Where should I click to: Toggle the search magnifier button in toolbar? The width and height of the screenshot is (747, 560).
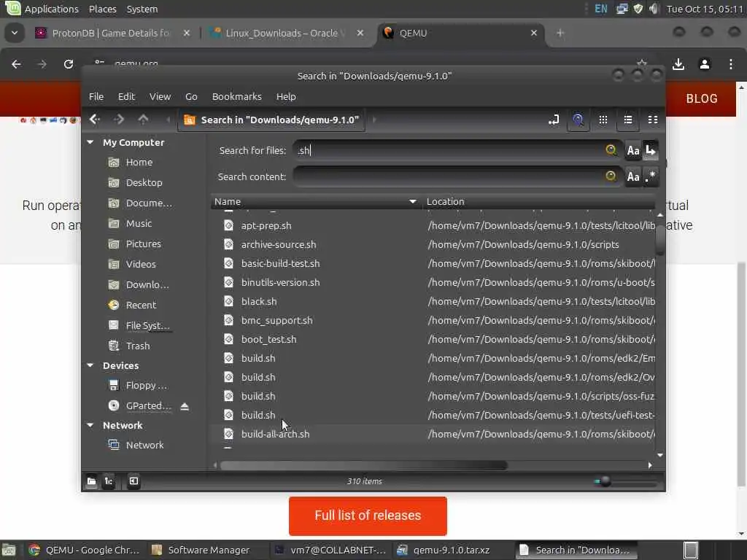point(578,120)
